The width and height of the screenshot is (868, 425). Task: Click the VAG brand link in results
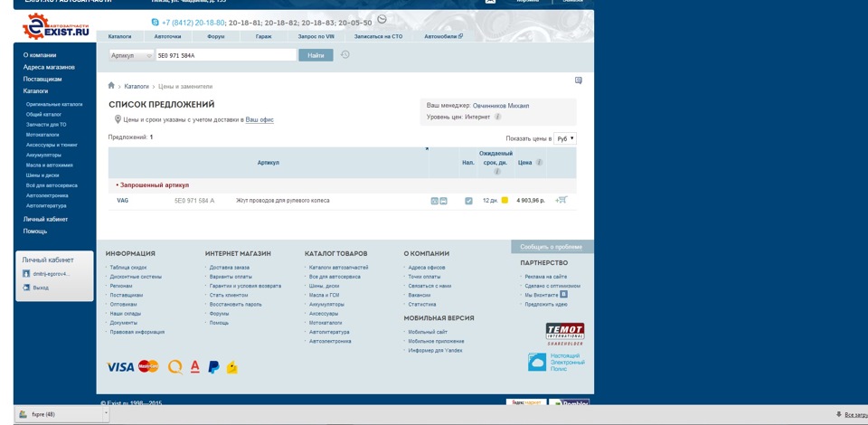tap(122, 201)
